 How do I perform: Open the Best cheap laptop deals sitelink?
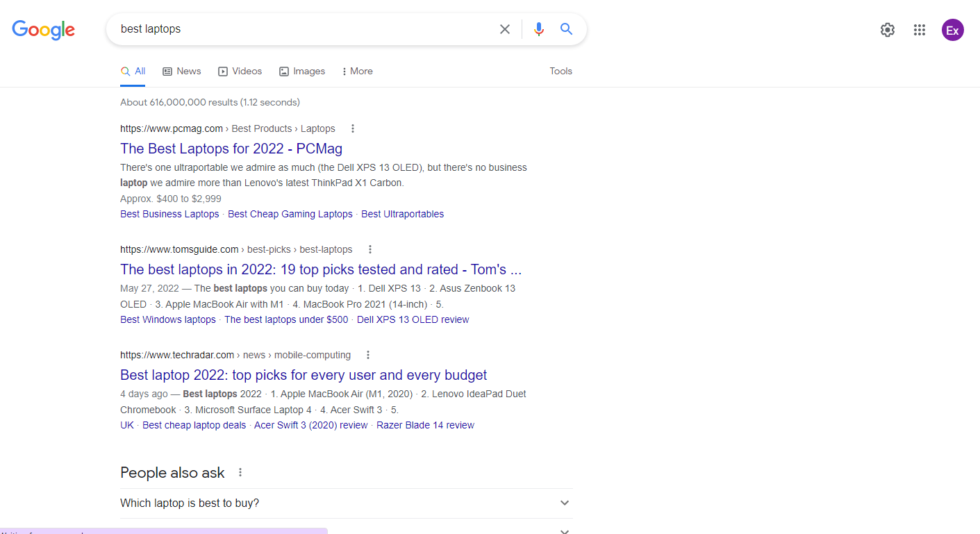(194, 425)
